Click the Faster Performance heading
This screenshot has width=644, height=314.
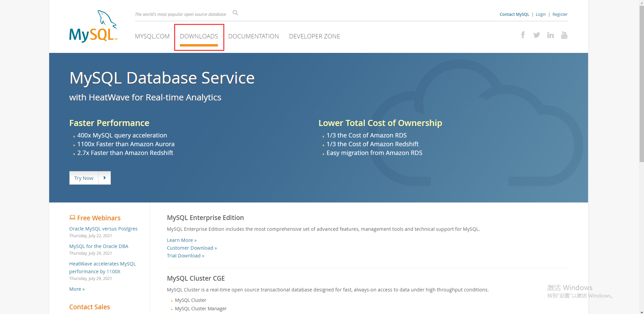(109, 123)
